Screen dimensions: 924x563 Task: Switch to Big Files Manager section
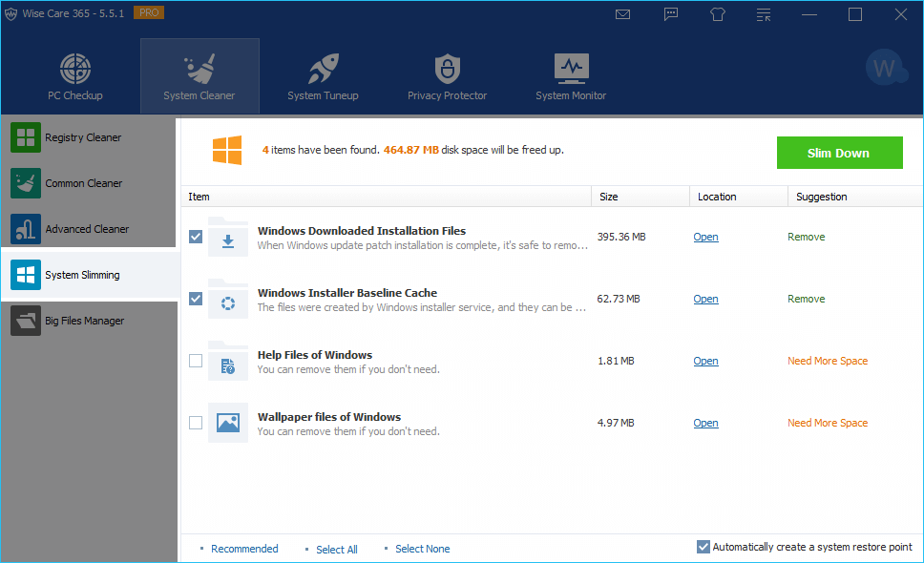[89, 321]
